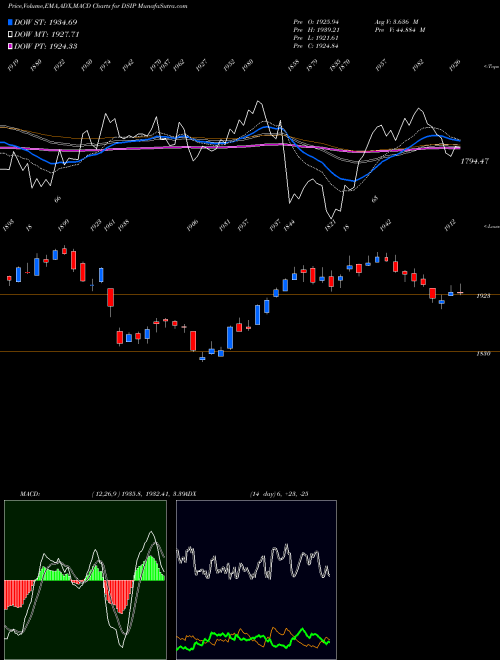The width and height of the screenshot is (500, 660).
Task: Click the '<Lows' label at right edge
Action: 491,226
